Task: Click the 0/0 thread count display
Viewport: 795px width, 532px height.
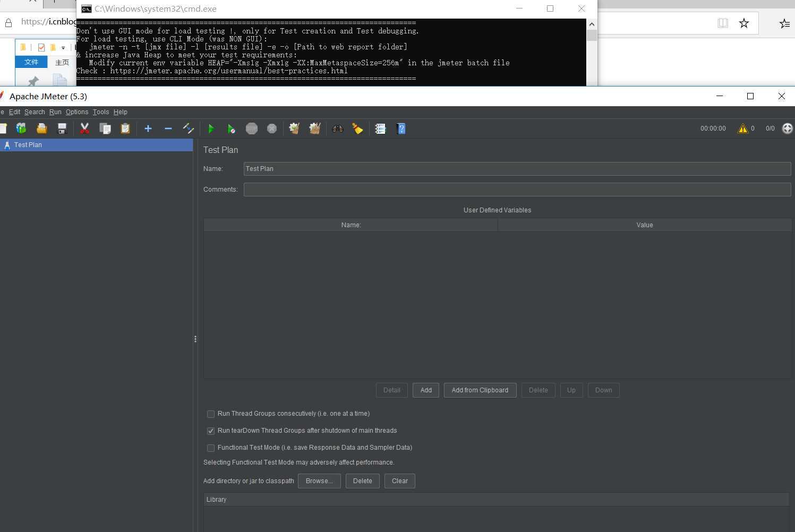Action: pyautogui.click(x=770, y=128)
